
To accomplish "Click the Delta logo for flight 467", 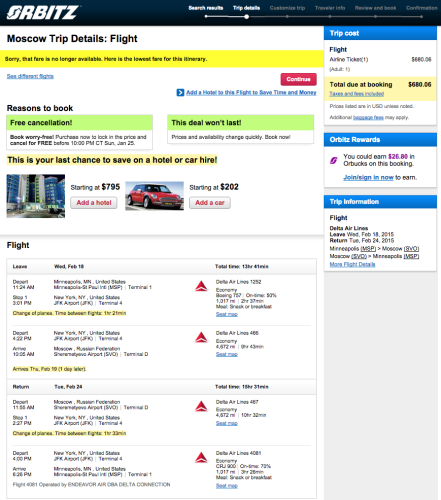I will pyautogui.click(x=201, y=406).
